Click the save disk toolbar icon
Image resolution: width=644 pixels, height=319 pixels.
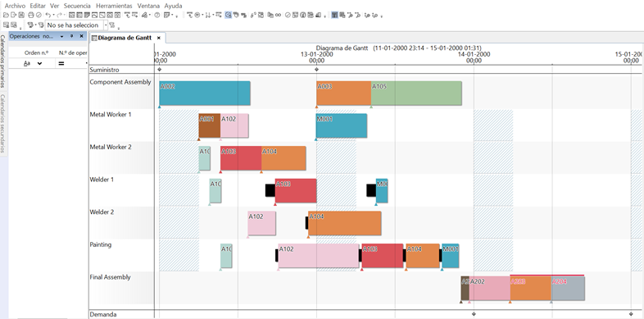coord(21,15)
